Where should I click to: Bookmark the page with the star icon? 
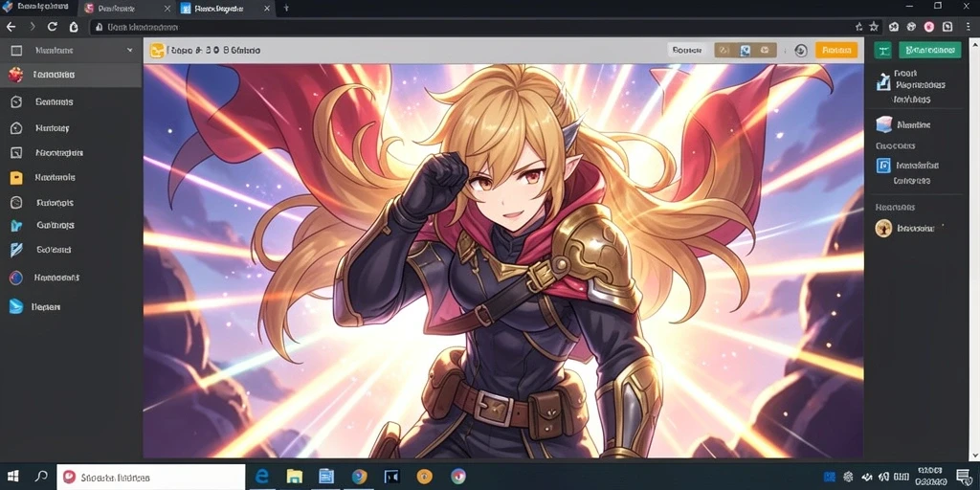(x=874, y=27)
